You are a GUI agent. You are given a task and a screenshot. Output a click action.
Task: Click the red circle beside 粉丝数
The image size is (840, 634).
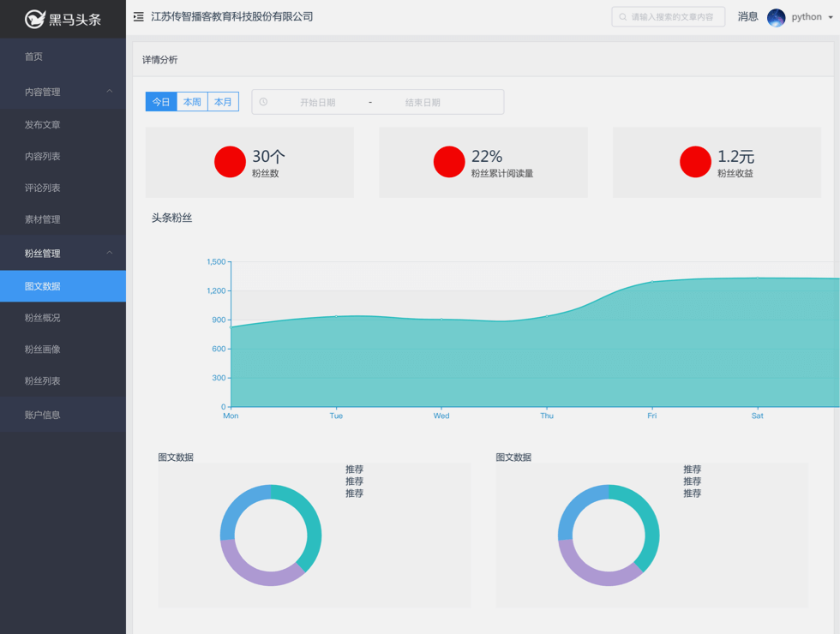[x=230, y=162]
